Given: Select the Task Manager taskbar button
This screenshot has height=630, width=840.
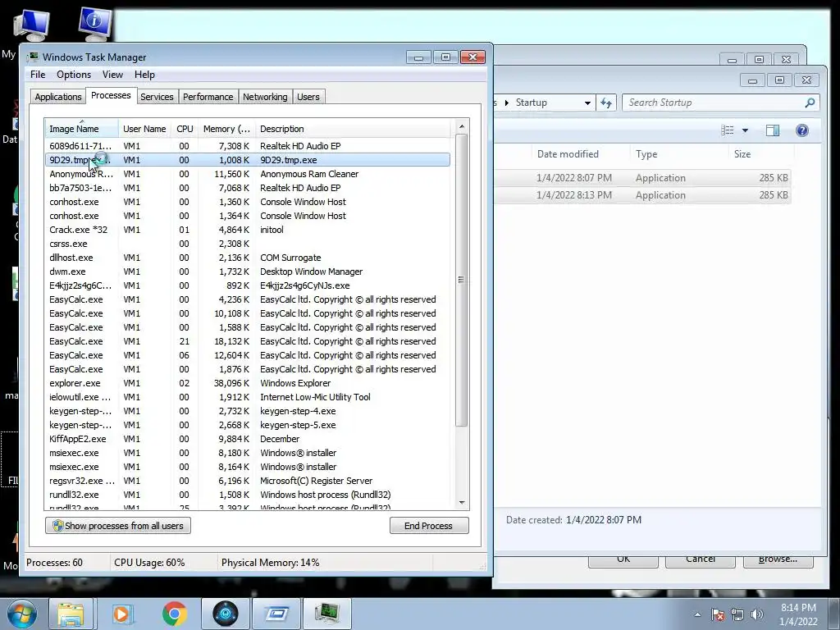Looking at the screenshot, I should click(x=327, y=614).
